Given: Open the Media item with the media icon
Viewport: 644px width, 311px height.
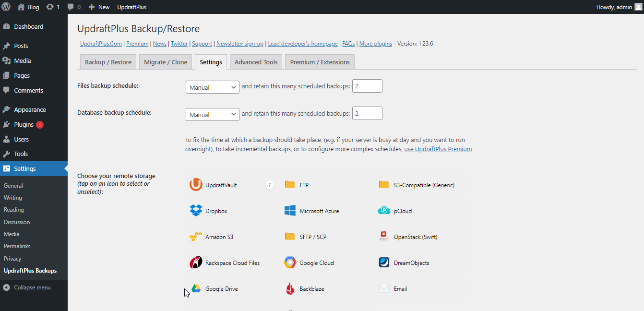Looking at the screenshot, I should (x=34, y=61).
